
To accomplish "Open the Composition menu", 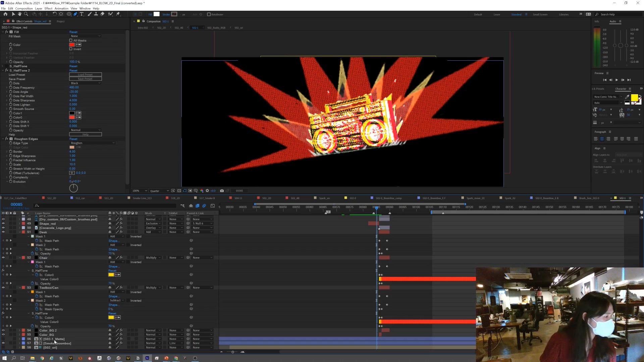I will coord(24,8).
